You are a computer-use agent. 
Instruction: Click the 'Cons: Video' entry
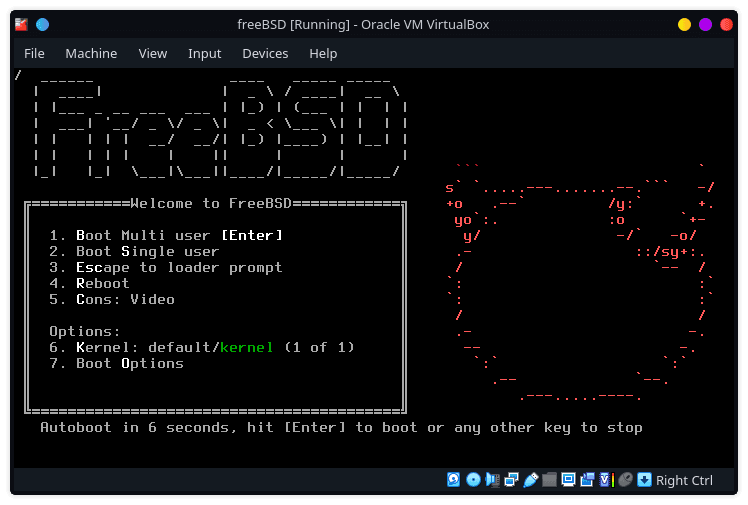(x=112, y=299)
